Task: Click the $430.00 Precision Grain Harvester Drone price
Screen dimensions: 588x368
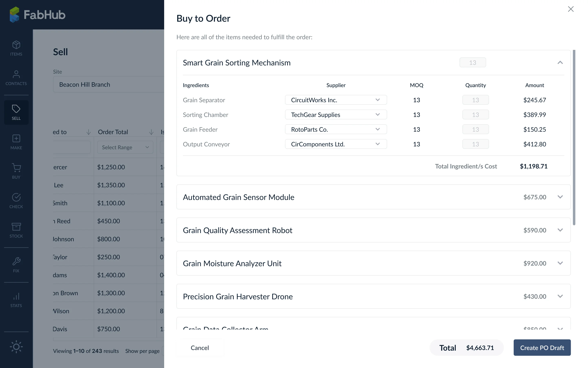Action: pos(535,296)
